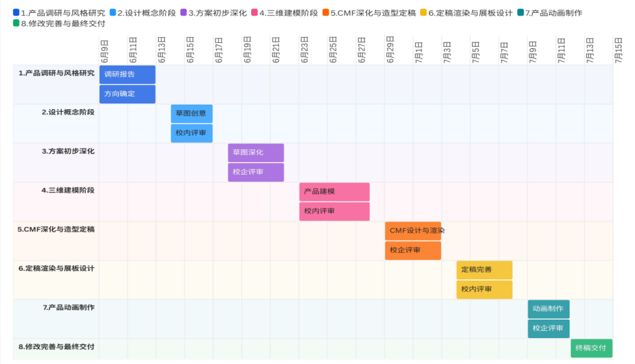Click row label 3.方案初步深化 in the chart
The width and height of the screenshot is (635, 364).
tap(68, 151)
